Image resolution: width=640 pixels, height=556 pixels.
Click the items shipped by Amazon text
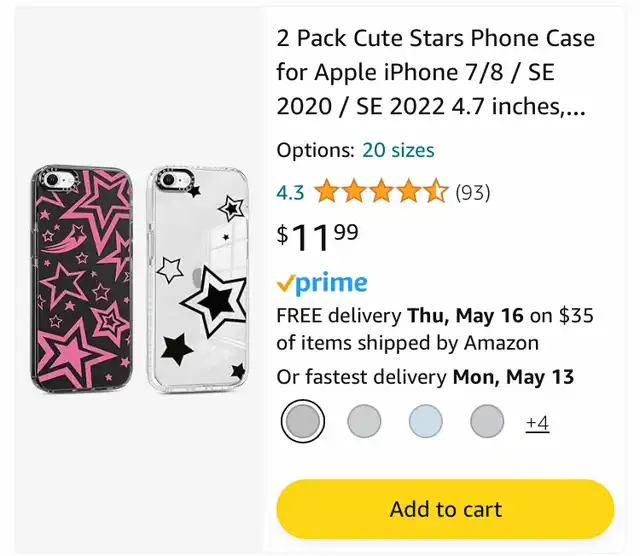click(408, 343)
